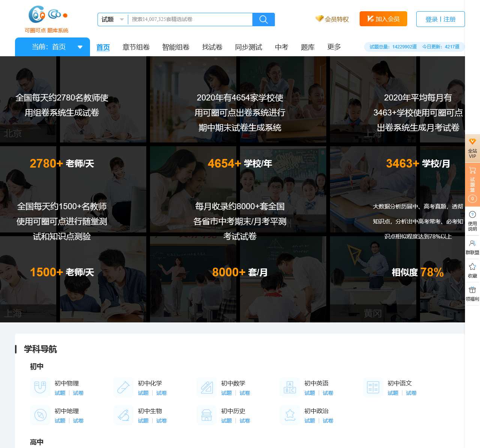Image resolution: width=480 pixels, height=448 pixels.
Task: Switch to the 章节组卷 tab
Action: [x=136, y=47]
